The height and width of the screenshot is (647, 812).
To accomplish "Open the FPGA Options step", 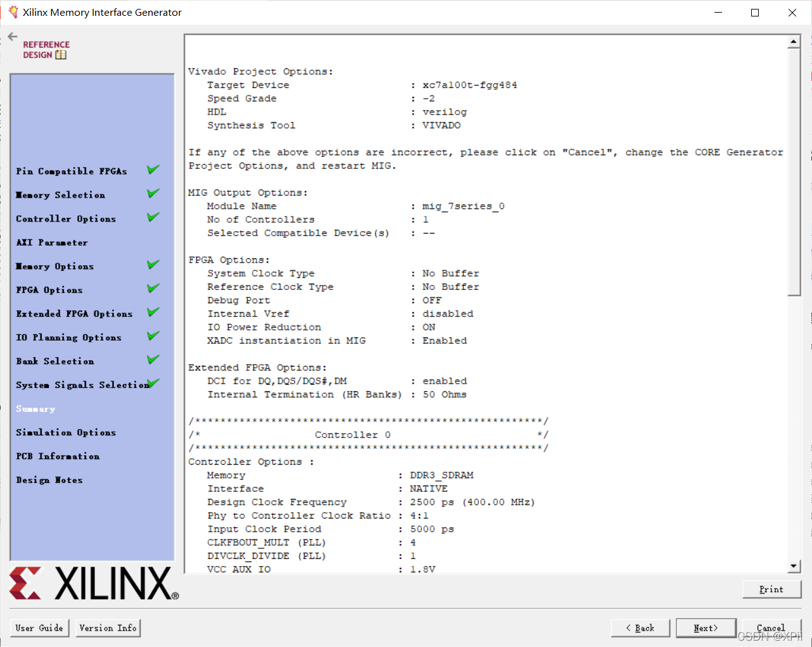I will 49,290.
